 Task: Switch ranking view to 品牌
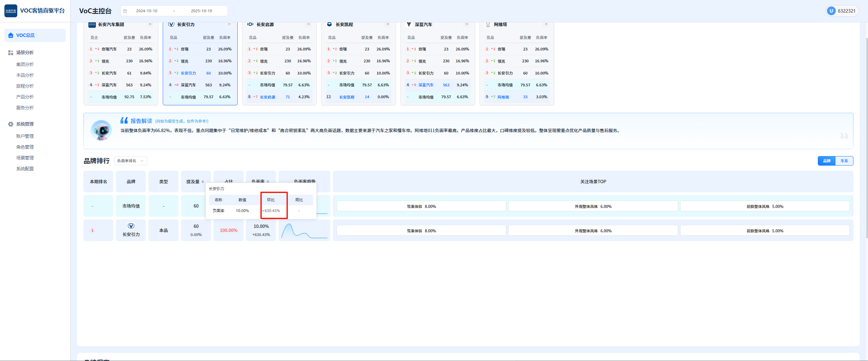click(827, 161)
